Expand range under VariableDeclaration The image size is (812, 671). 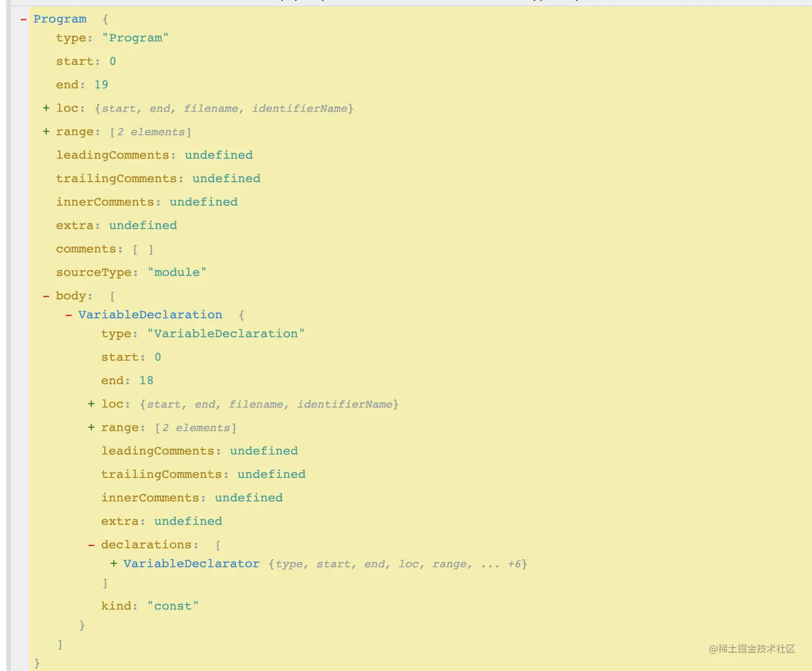[x=91, y=427]
